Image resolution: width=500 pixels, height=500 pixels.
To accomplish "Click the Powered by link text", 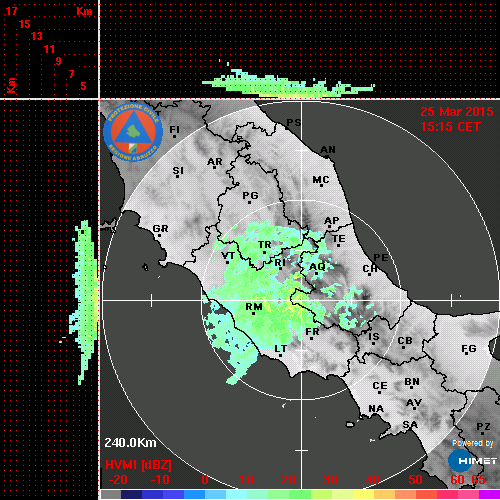I will [473, 443].
